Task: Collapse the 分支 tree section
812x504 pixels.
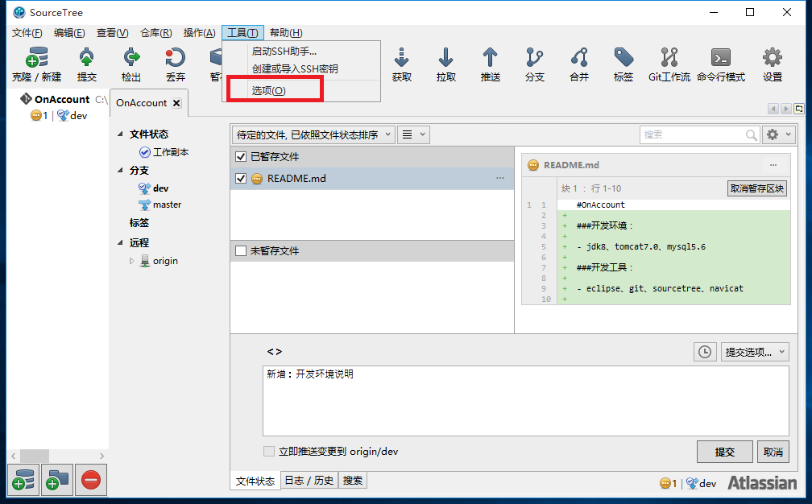Action: coord(120,170)
